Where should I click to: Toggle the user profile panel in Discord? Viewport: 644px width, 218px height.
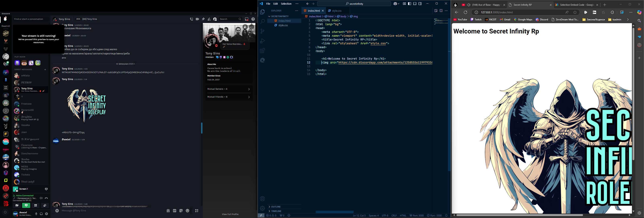[x=215, y=19]
